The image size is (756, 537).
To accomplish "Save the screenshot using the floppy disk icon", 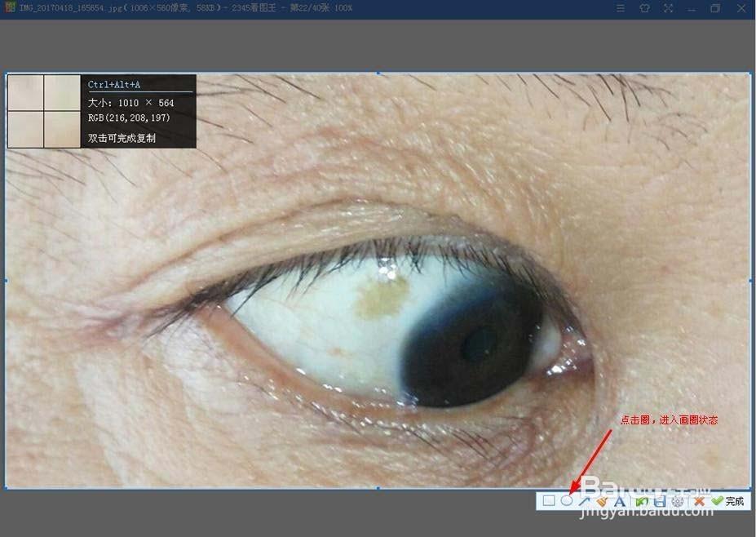I will pos(660,501).
